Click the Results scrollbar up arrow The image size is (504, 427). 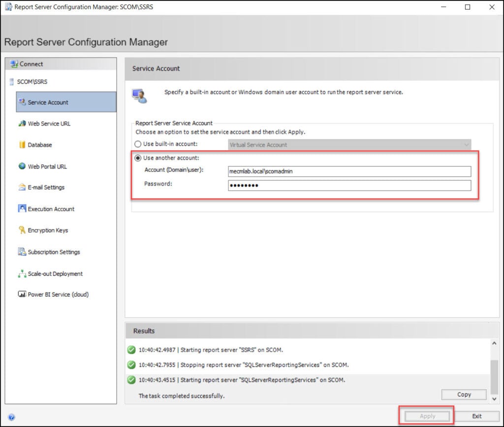494,343
